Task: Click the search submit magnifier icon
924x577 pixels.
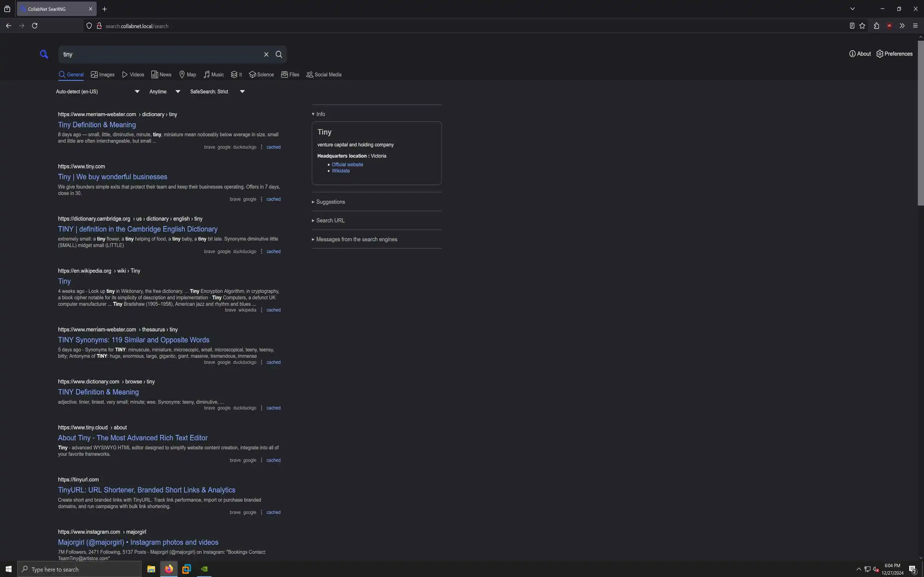Action: tap(279, 54)
